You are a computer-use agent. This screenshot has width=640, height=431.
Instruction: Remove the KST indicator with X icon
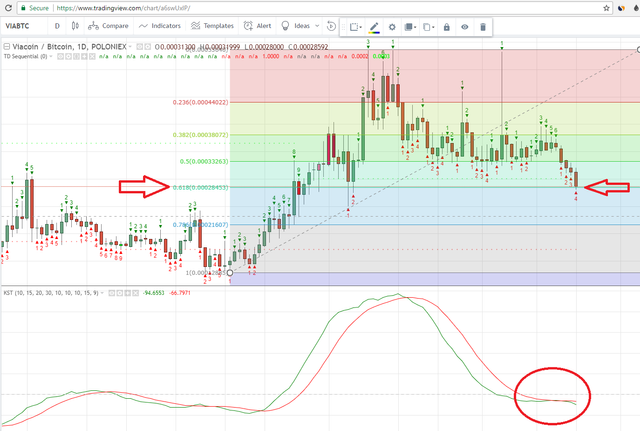coord(136,293)
